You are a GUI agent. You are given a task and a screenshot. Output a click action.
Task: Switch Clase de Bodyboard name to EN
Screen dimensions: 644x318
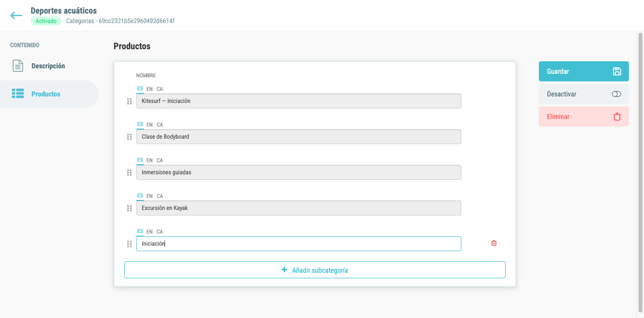(x=149, y=125)
